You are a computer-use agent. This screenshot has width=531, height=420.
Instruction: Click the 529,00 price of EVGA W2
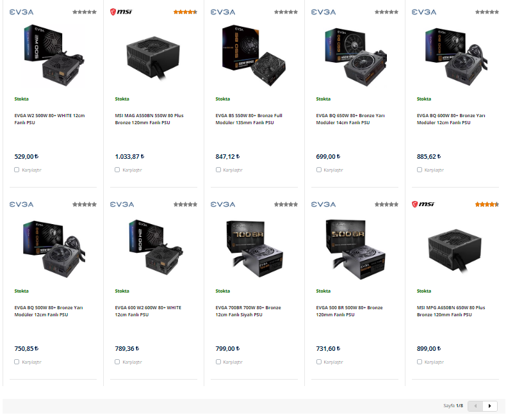pyautogui.click(x=26, y=156)
